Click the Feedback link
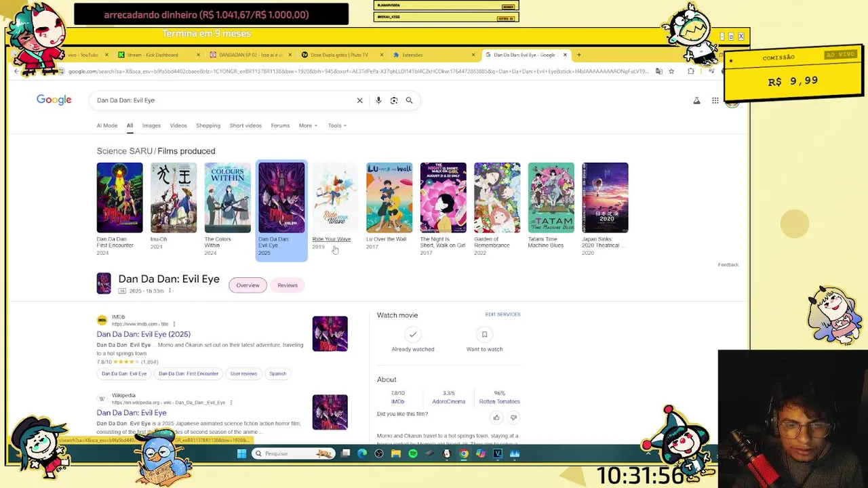Viewport: 868px width, 488px height. (728, 264)
